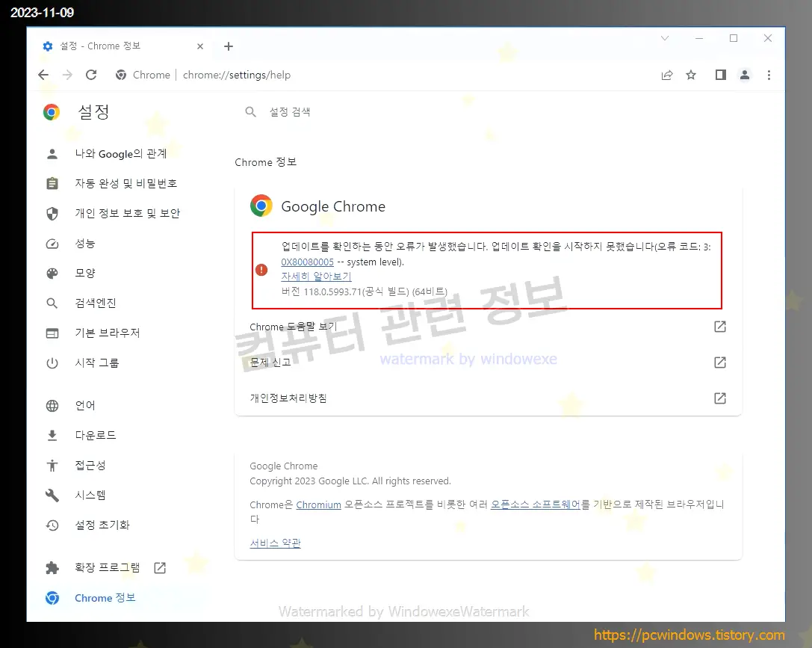The width and height of the screenshot is (812, 648).
Task: Go back using the browser back arrow
Action: pos(43,75)
